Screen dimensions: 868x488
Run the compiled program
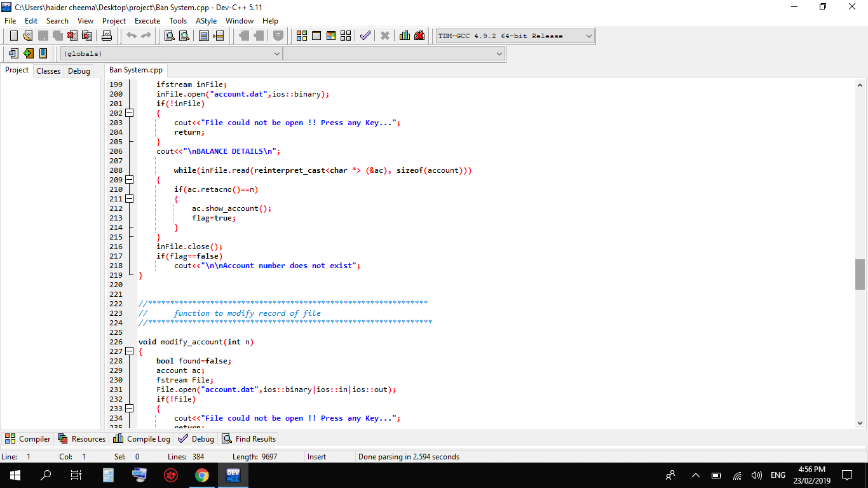coord(316,36)
